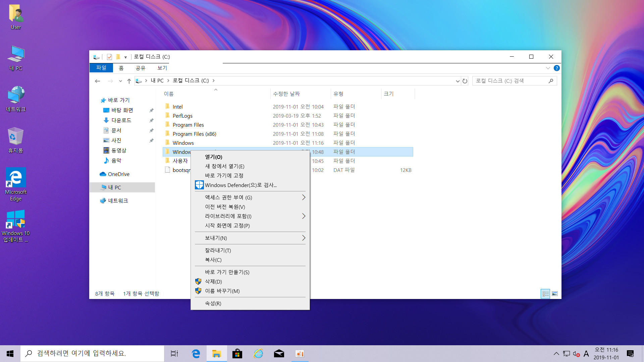Click the 로컬 디스크 (C:) search box
This screenshot has width=644, height=362.
pos(510,81)
